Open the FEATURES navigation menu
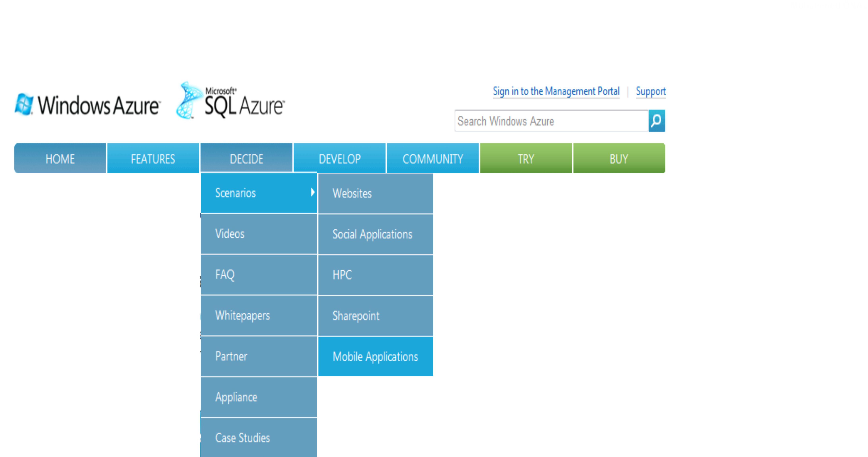Image resolution: width=868 pixels, height=457 pixels. (153, 159)
